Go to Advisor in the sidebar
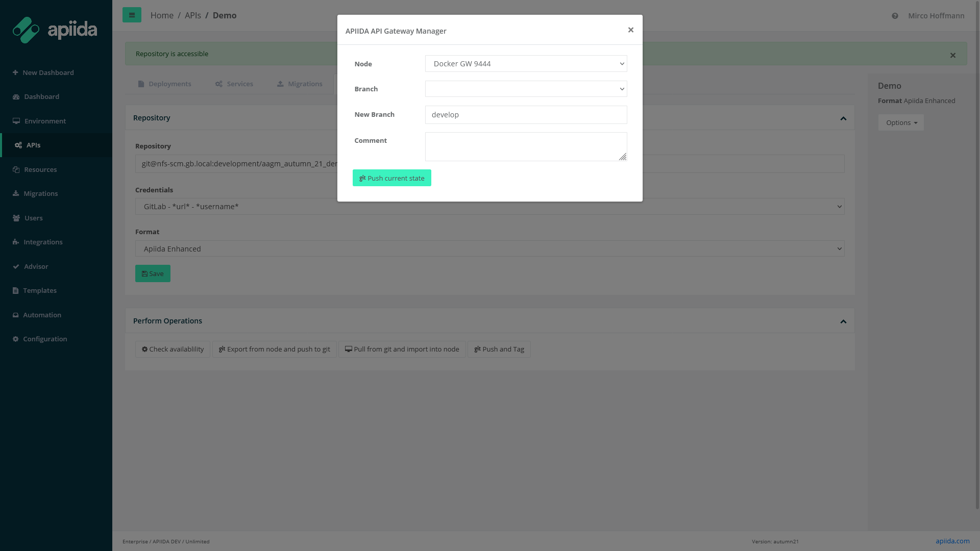 click(x=36, y=266)
